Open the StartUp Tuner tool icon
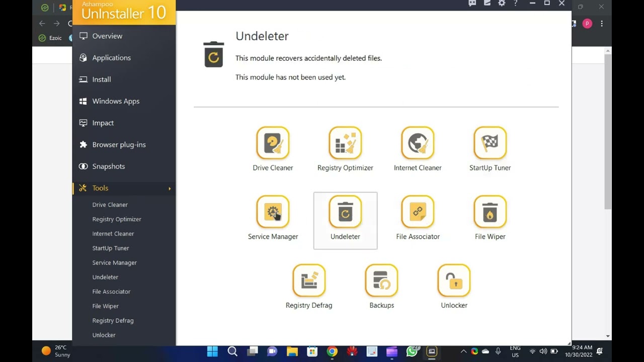 point(490,143)
